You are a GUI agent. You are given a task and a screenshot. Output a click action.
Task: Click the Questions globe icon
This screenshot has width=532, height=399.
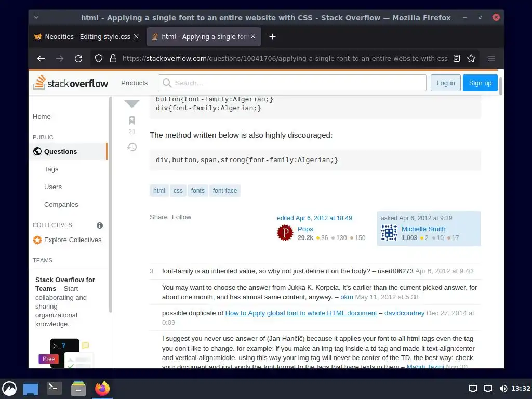click(x=37, y=151)
